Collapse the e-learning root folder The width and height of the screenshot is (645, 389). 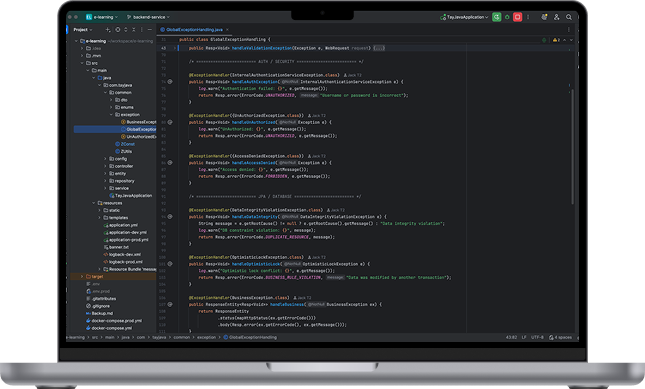tap(76, 41)
